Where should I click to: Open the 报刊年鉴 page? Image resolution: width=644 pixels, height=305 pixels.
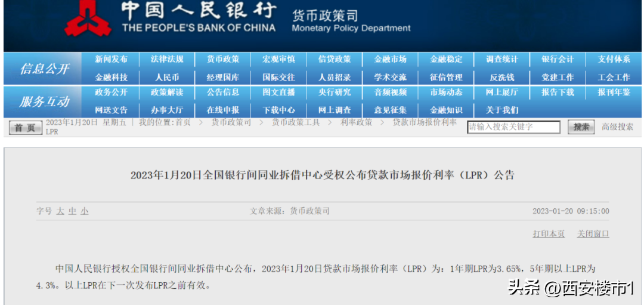coord(614,93)
